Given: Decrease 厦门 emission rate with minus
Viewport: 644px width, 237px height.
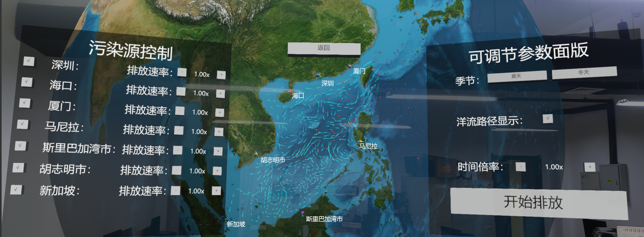Looking at the screenshot, I should [180, 111].
